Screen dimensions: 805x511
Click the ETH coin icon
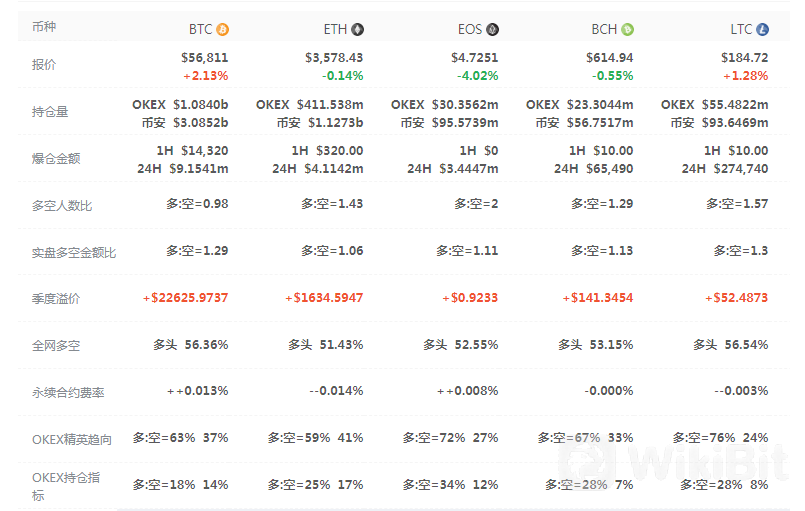(358, 29)
